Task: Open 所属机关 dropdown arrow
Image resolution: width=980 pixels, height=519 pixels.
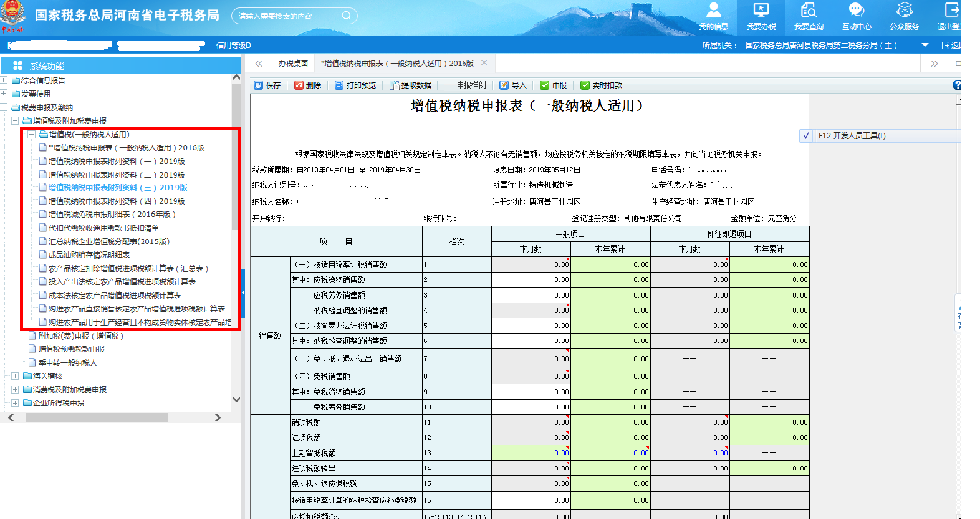Action: pos(925,45)
